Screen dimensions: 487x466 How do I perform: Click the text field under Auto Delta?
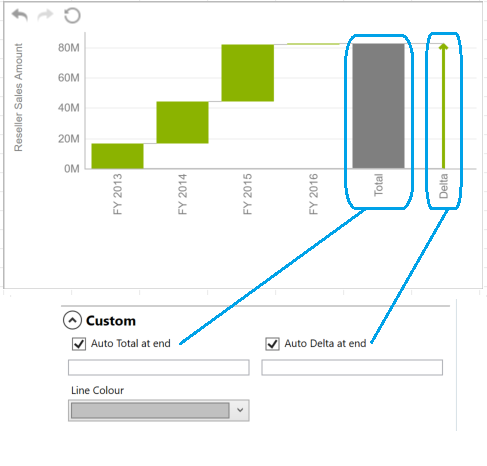352,367
